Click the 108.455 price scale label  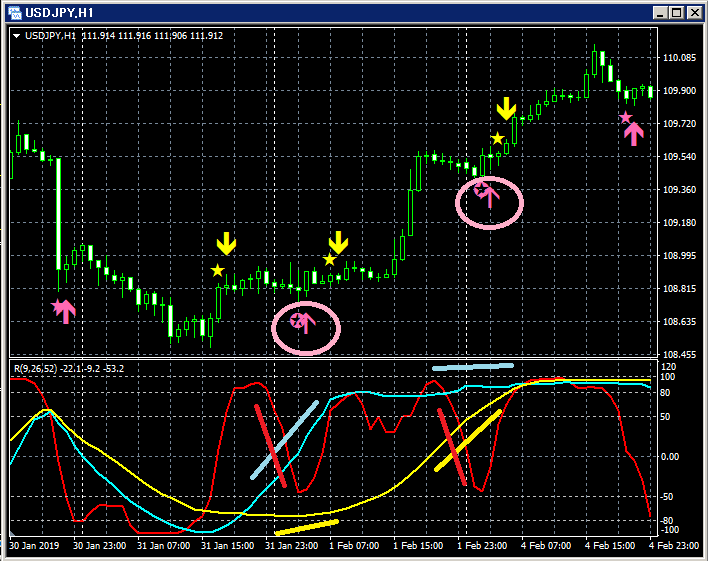click(x=679, y=355)
